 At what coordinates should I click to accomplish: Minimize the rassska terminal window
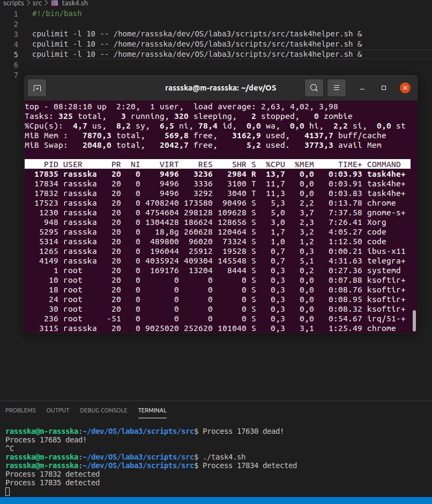pos(362,88)
